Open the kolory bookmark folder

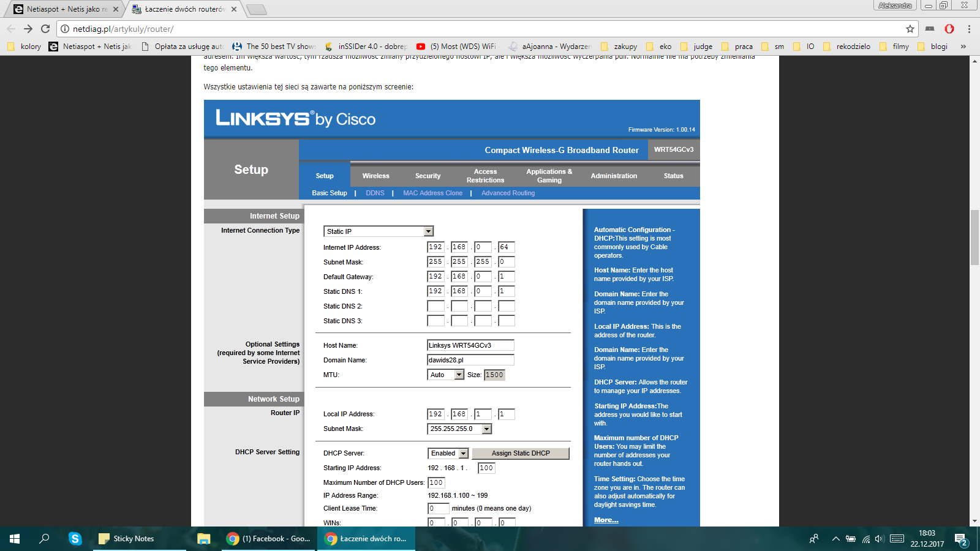click(x=24, y=47)
